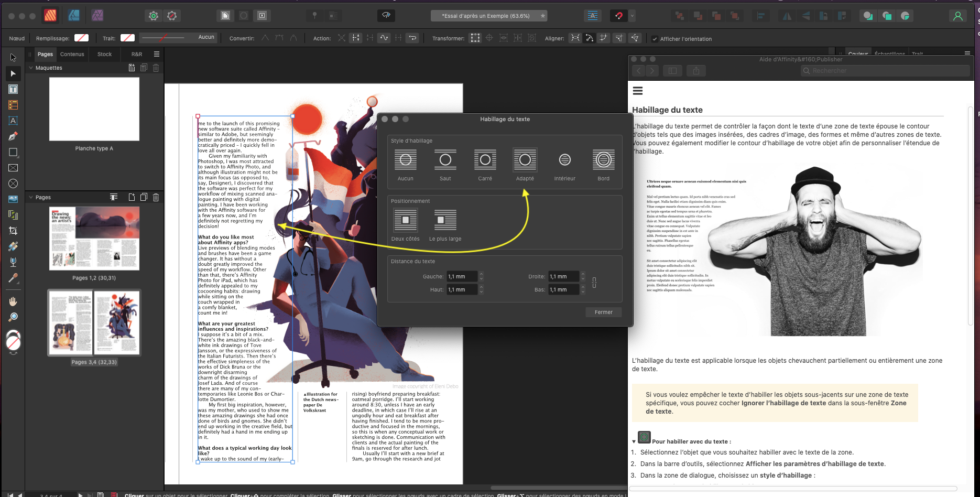The width and height of the screenshot is (980, 497).
Task: Add a new master in Maquettes
Action: (x=132, y=68)
